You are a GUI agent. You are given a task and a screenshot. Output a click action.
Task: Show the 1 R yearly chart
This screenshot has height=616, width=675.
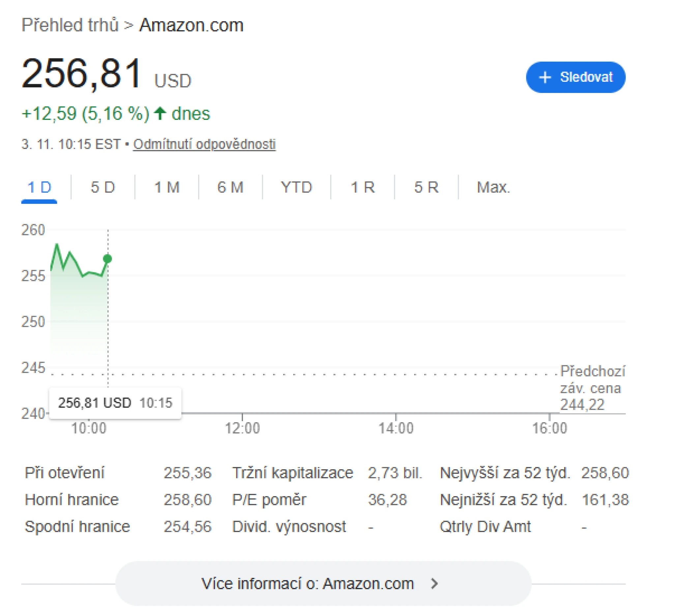[x=363, y=187]
